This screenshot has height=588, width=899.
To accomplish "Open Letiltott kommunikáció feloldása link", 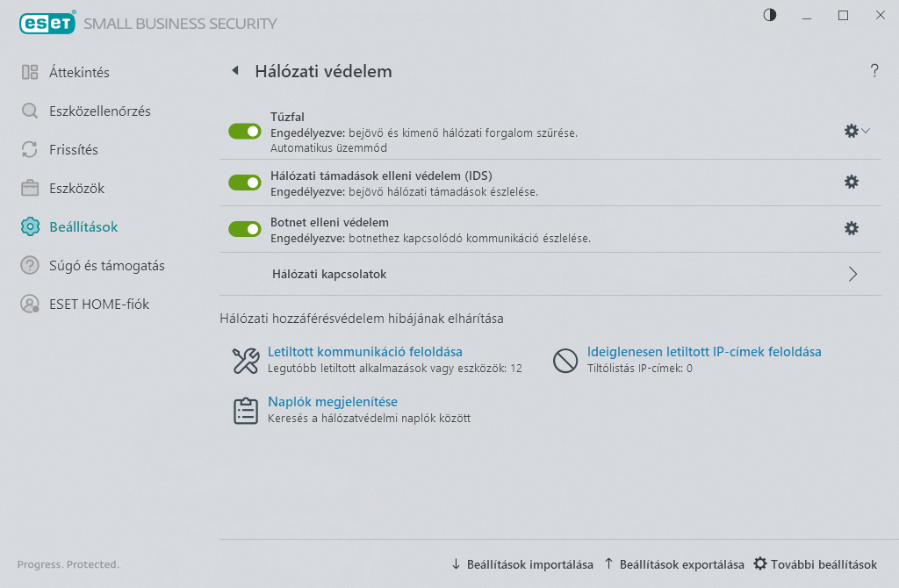I will [364, 352].
